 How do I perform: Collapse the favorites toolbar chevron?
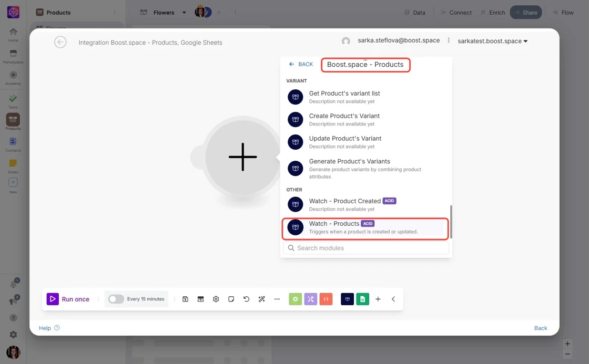[393, 299]
